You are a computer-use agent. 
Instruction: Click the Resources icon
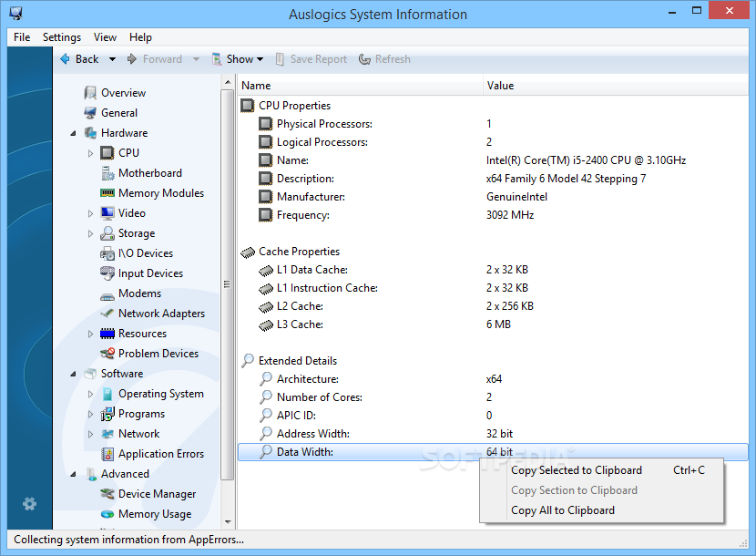(107, 334)
